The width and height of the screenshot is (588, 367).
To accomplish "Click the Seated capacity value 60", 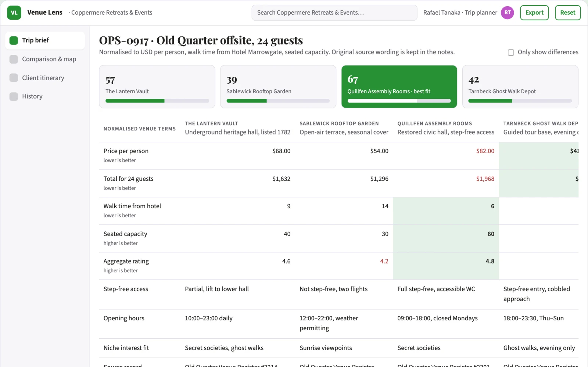I will pyautogui.click(x=446, y=238).
